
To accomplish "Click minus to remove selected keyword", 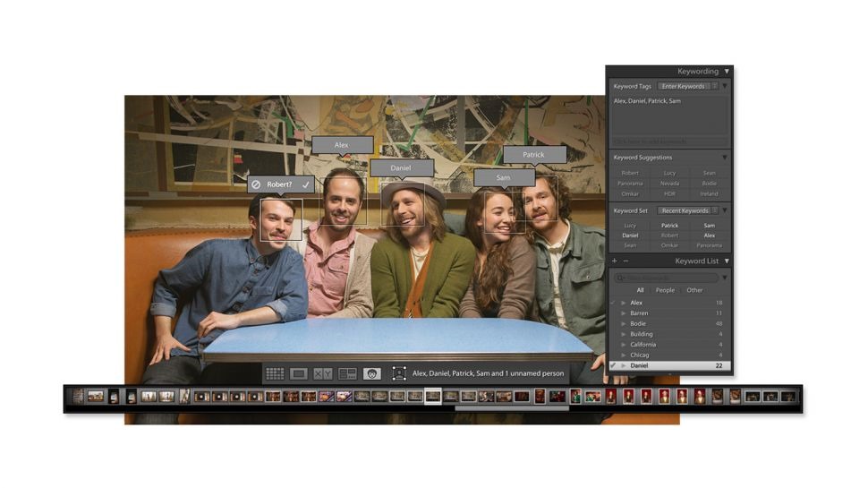I will [625, 261].
